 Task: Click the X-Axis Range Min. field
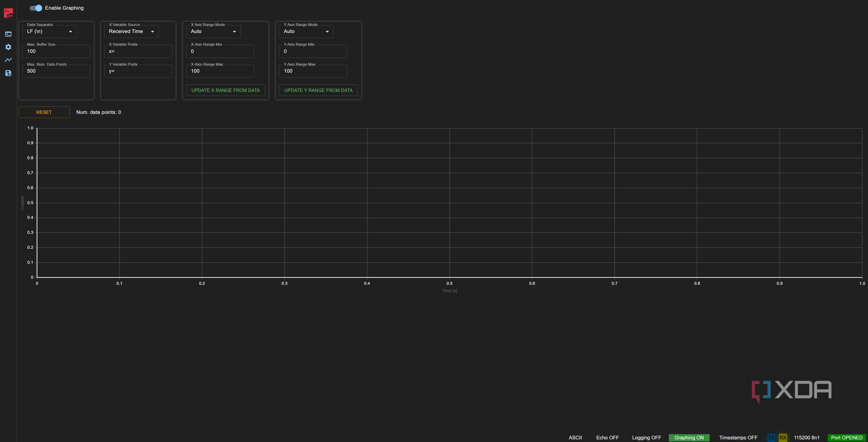tap(220, 51)
